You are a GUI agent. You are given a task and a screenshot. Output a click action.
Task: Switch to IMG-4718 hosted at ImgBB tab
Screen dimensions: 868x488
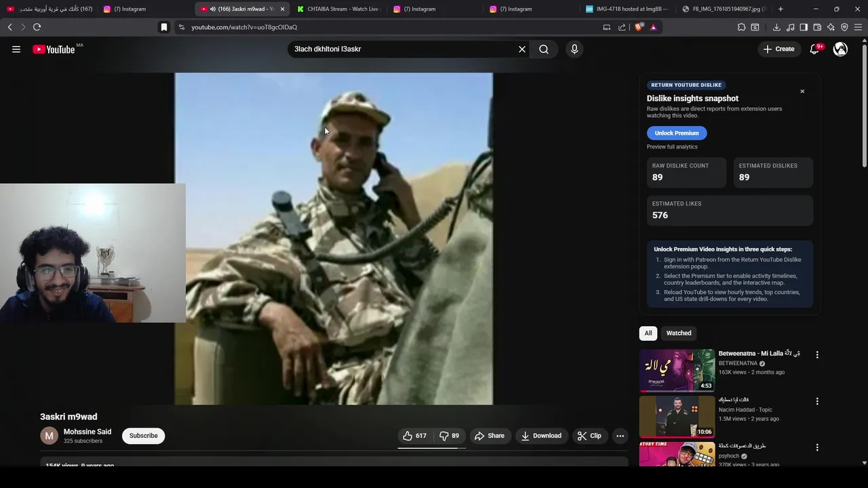tap(627, 9)
